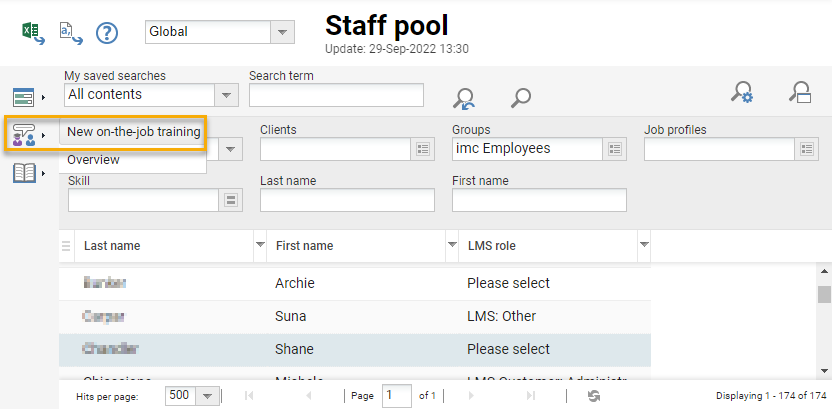Screen dimensions: 832x409
Task: Open search settings gear icon
Action: point(741,93)
